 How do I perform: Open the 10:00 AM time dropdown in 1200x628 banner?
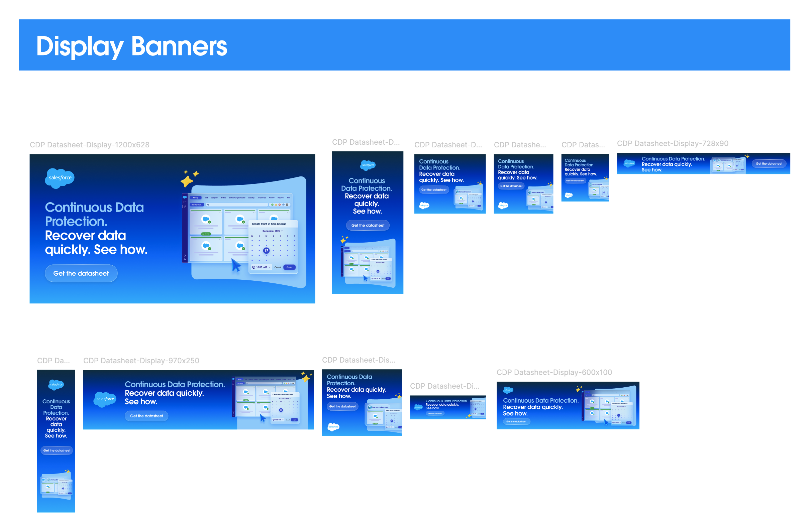point(262,267)
